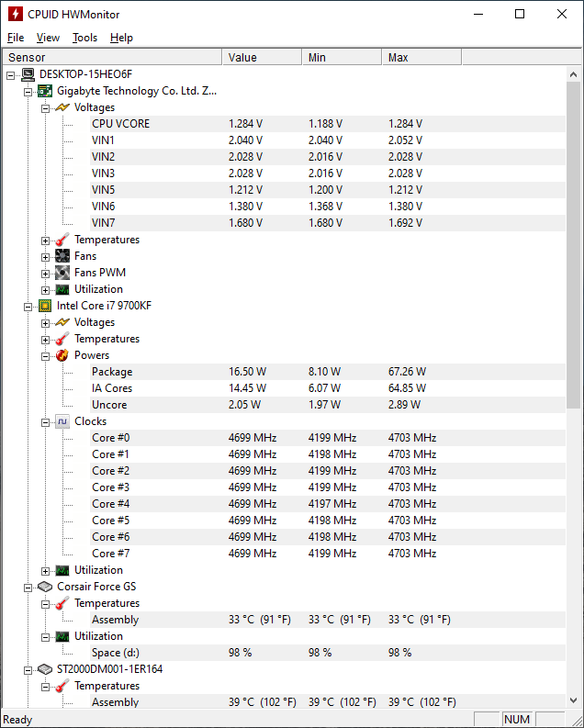Expand the motherboard Temperatures node
The image size is (584, 728).
45,241
